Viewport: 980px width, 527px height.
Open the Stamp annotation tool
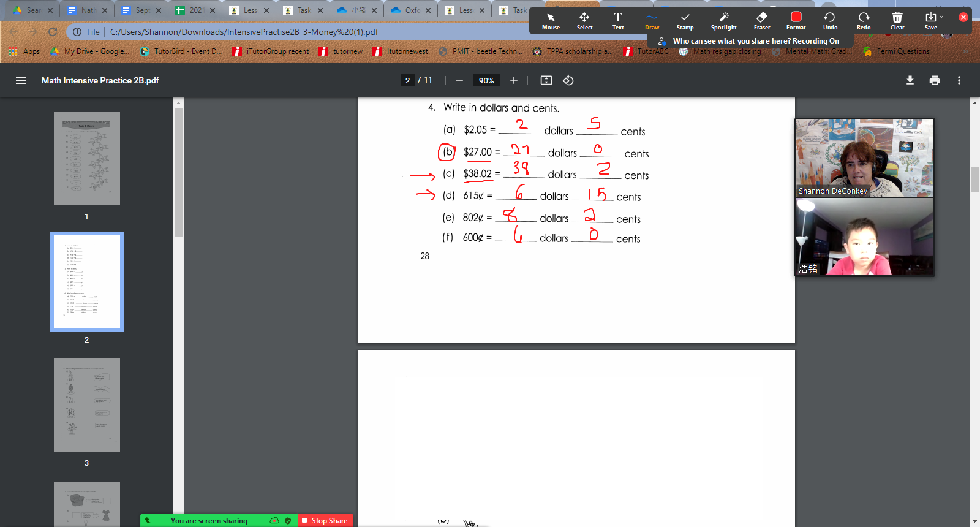[685, 21]
